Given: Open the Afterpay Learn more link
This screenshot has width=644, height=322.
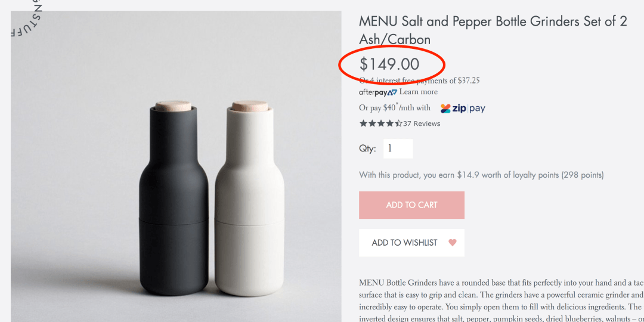Looking at the screenshot, I should pyautogui.click(x=418, y=92).
